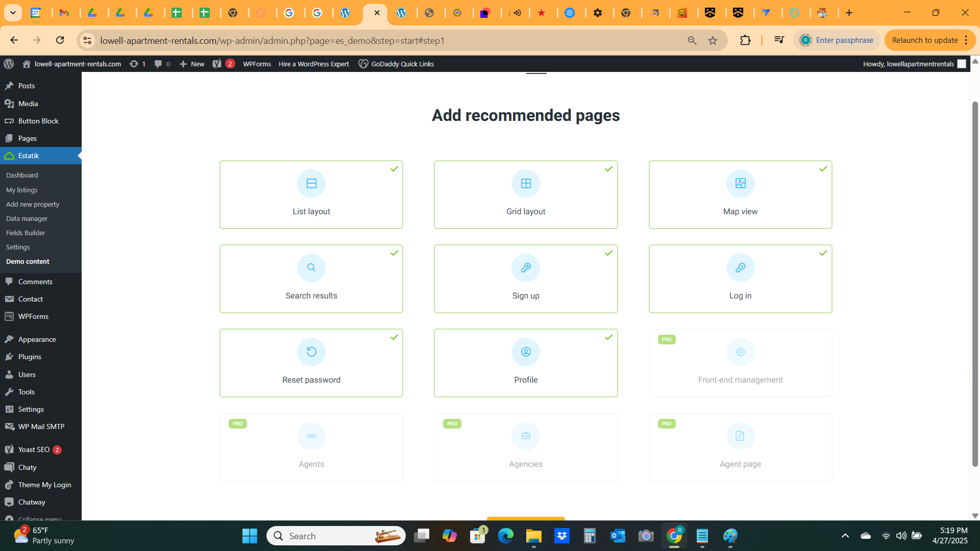980x551 pixels.
Task: Open Tools menu
Action: pos(41,392)
